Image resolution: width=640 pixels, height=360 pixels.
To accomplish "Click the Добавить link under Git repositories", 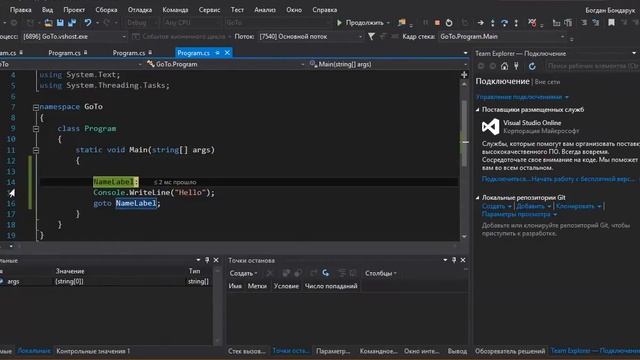I will click(x=530, y=207).
